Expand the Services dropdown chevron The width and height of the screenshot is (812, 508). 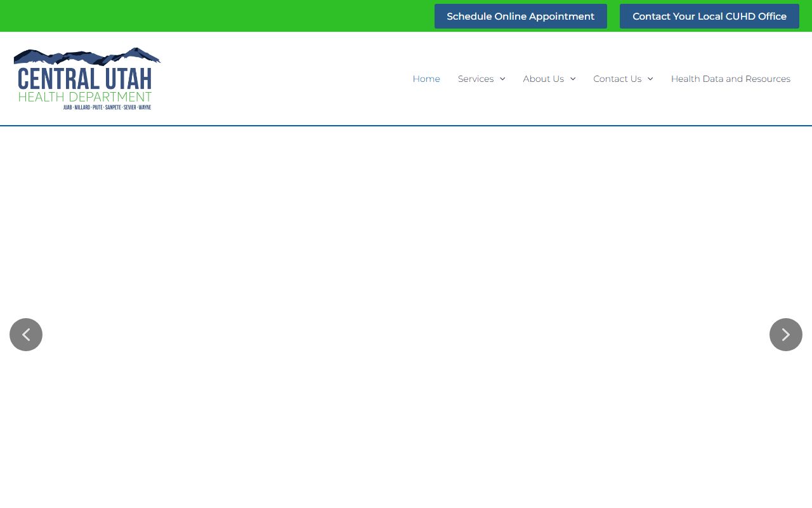[x=502, y=79]
